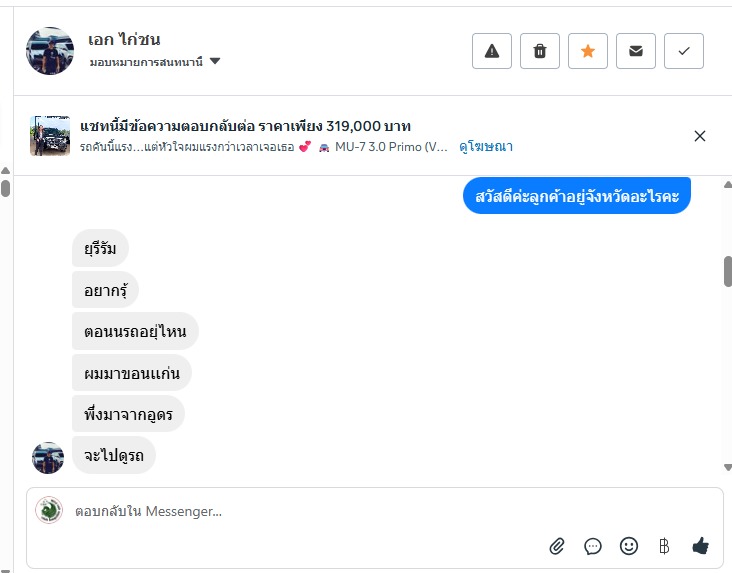732x573 pixels.
Task: Click the contact's header profile picture
Action: click(x=50, y=51)
